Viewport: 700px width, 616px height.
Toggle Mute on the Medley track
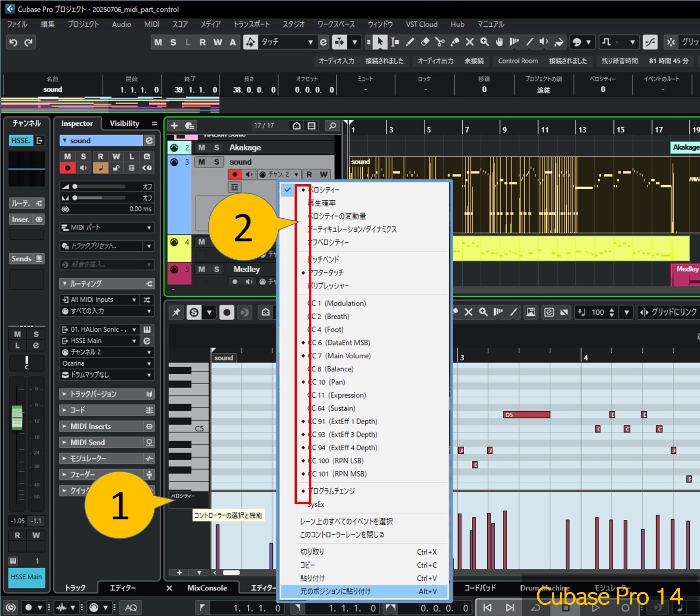[202, 269]
